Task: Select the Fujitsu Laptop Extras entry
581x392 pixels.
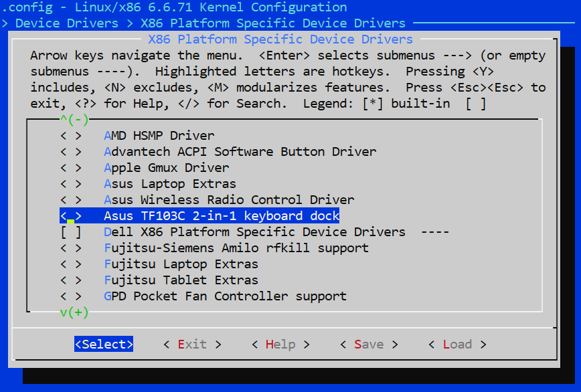Action: [181, 264]
